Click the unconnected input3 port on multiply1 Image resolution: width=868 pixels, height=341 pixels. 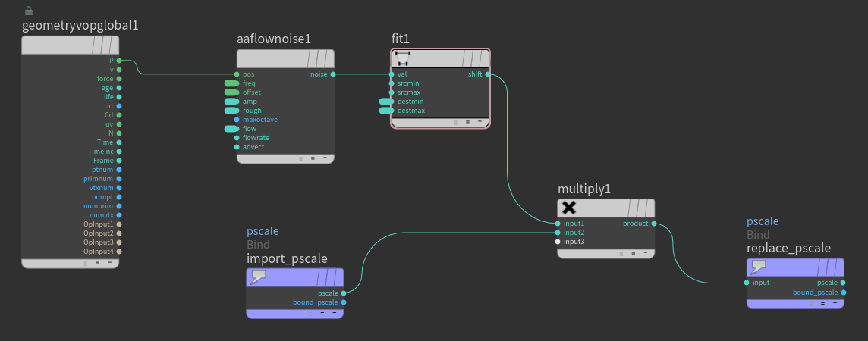pyautogui.click(x=558, y=242)
